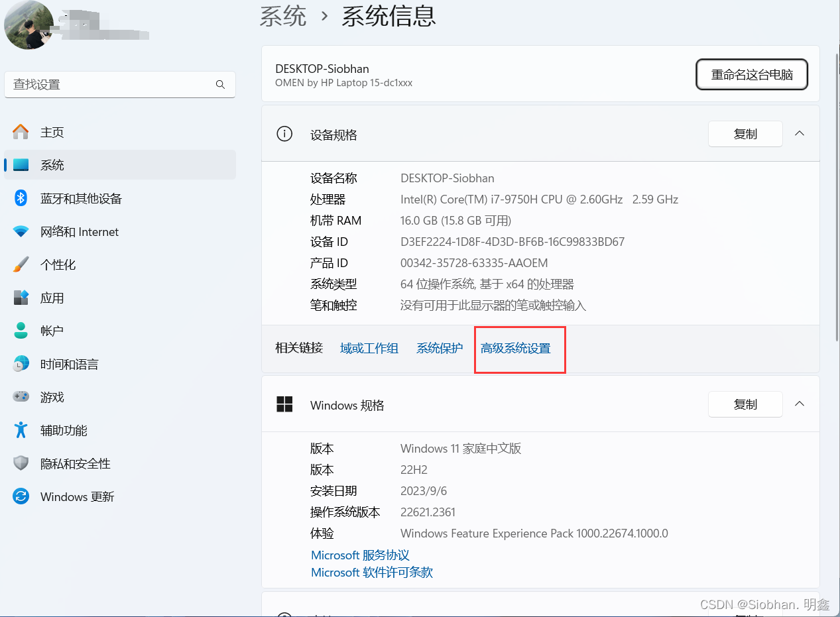Viewport: 840px width, 617px height.
Task: Click the Windows Update sync icon
Action: [x=21, y=496]
